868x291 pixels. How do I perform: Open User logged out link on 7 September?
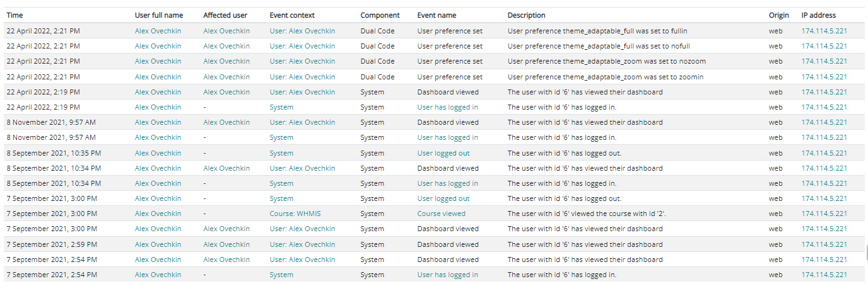coord(443,198)
